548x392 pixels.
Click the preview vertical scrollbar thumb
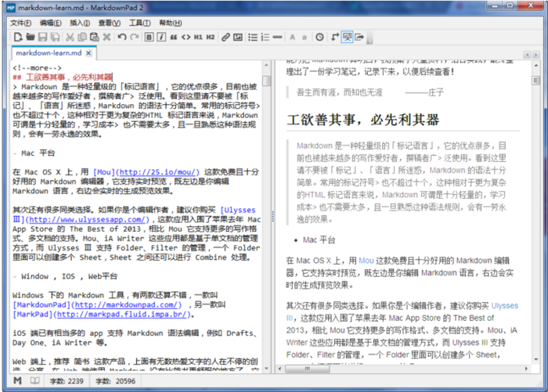(x=535, y=81)
